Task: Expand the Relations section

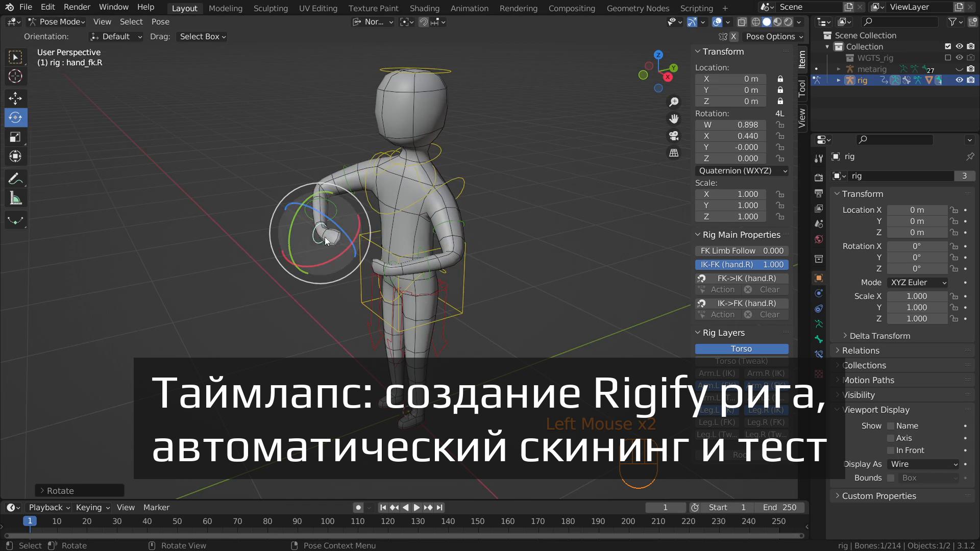Action: pyautogui.click(x=860, y=350)
